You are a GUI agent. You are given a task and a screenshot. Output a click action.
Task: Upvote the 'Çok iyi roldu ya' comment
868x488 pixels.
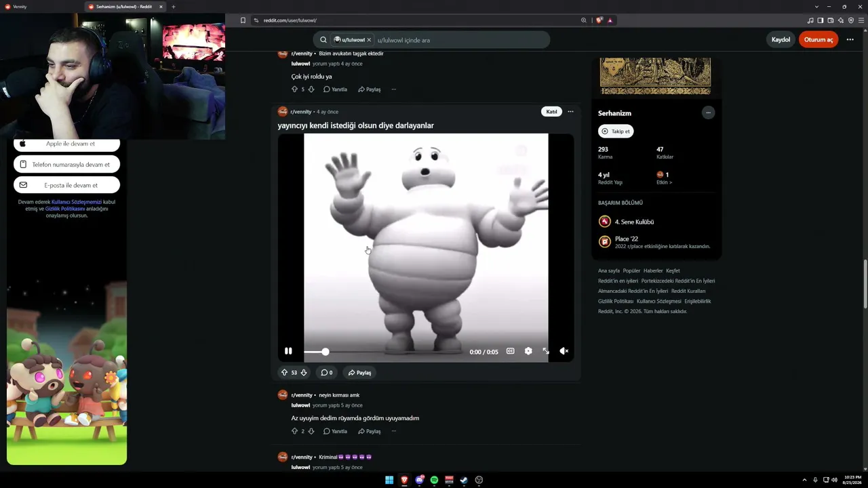294,89
